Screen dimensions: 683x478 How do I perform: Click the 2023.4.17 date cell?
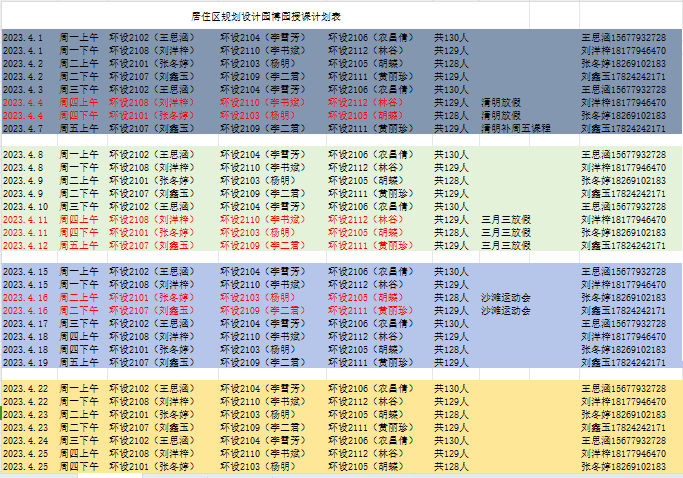click(25, 324)
